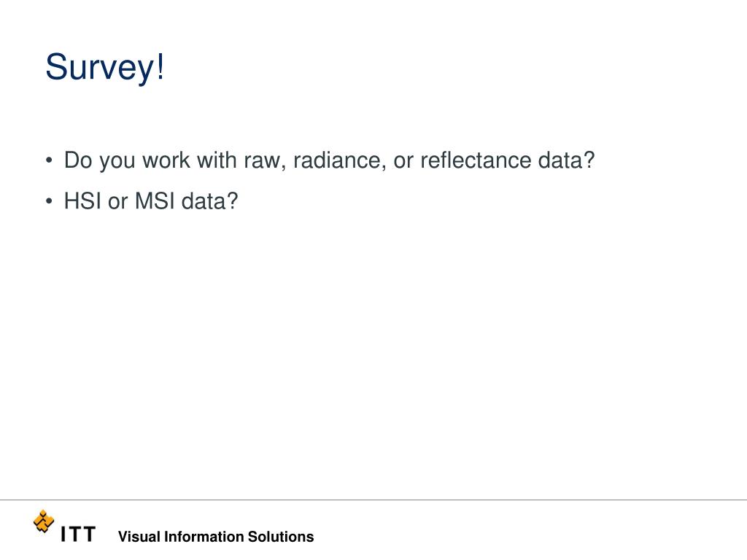747x560 pixels.
Task: Click the exclamation mark in the title
Action: [x=160, y=66]
